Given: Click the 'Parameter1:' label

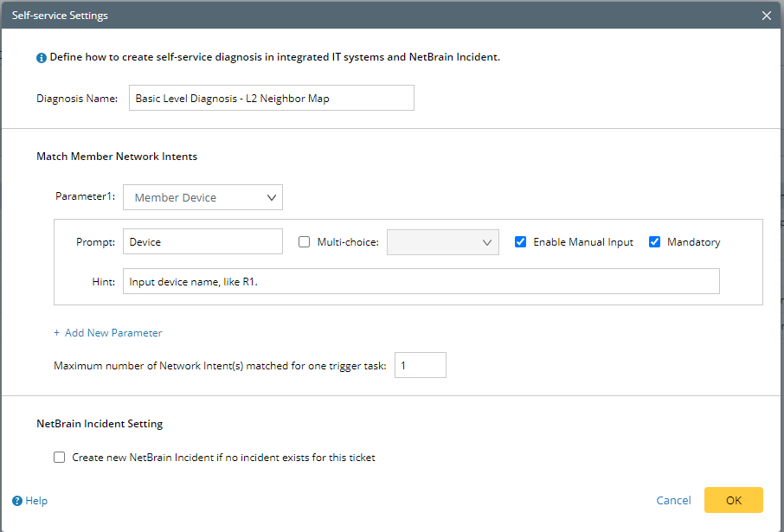Looking at the screenshot, I should click(86, 196).
